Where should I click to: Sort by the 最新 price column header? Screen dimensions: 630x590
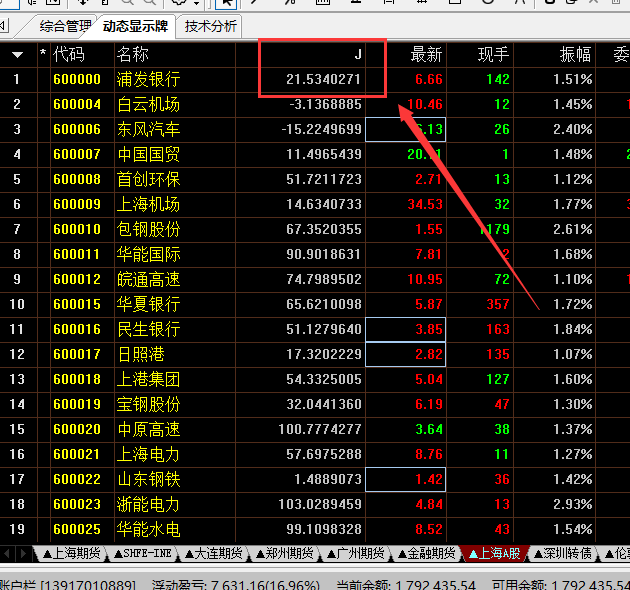coord(426,54)
